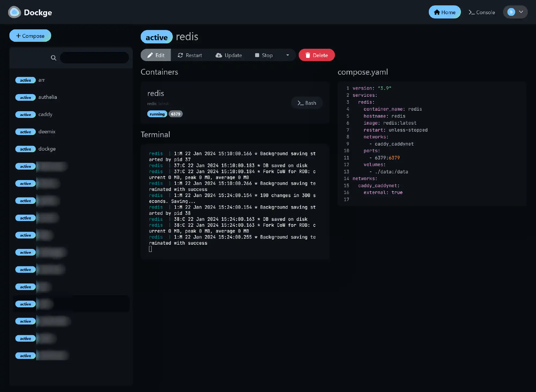The image size is (536, 392).
Task: Click the search magnifier icon
Action: (x=54, y=58)
